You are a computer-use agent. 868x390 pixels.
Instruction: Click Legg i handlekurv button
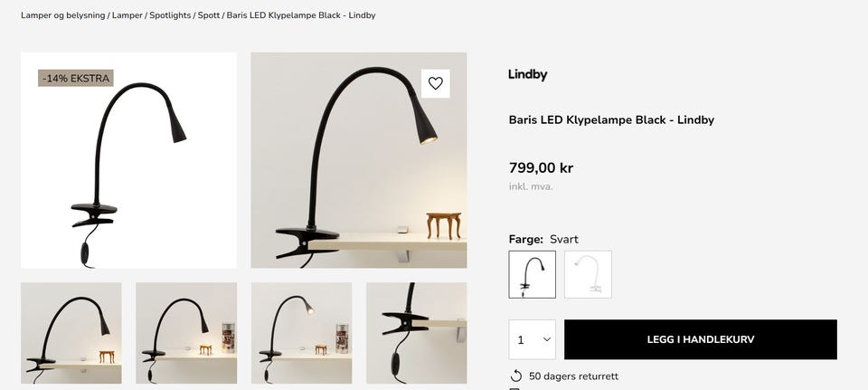[x=700, y=339]
